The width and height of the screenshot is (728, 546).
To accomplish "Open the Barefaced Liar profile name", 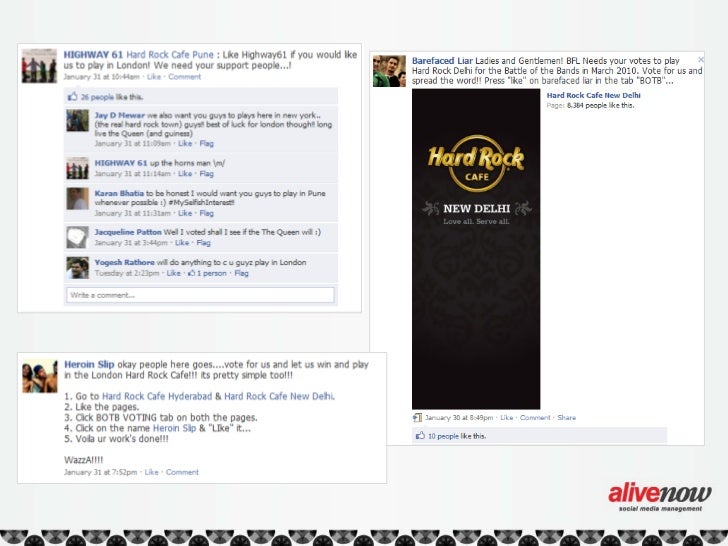I will [442, 61].
